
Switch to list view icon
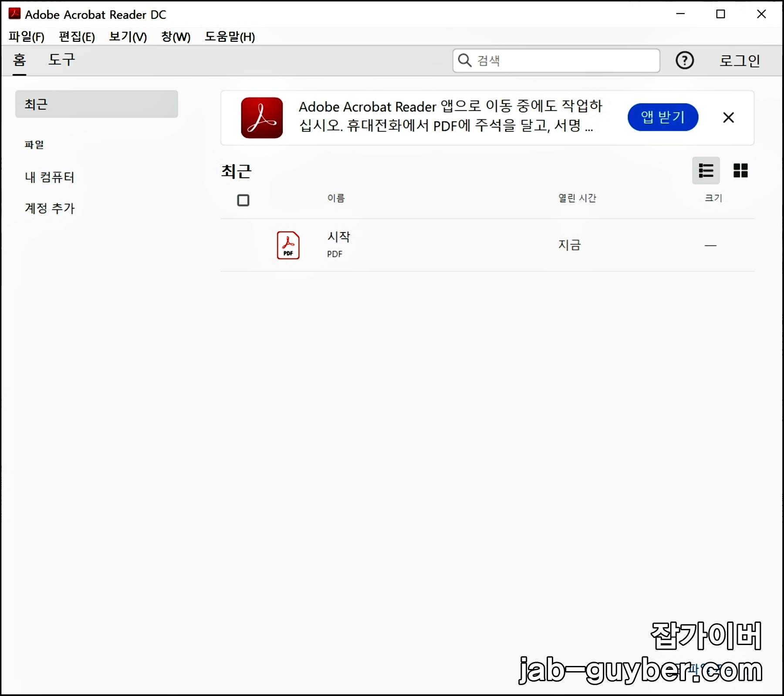click(706, 170)
